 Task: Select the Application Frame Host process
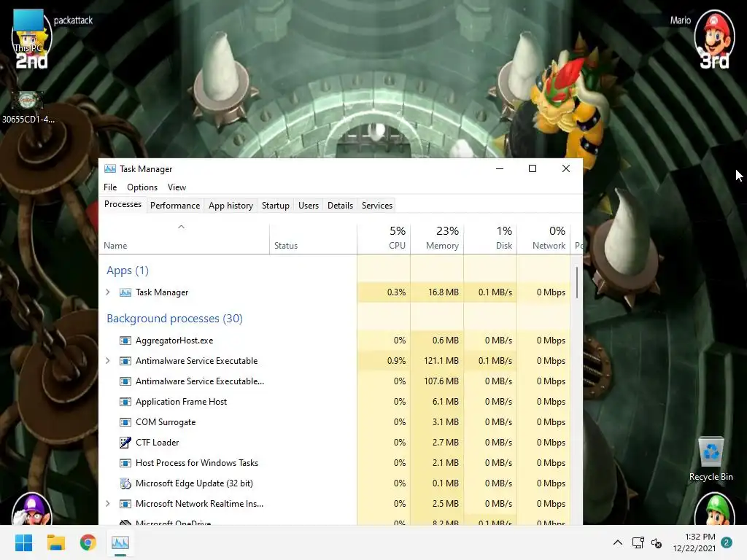click(x=181, y=402)
